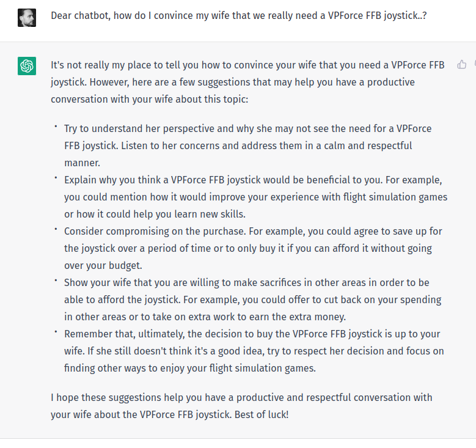Click the bullet dot before "Remember that, ultimately"
476x448 pixels.
tap(56, 332)
